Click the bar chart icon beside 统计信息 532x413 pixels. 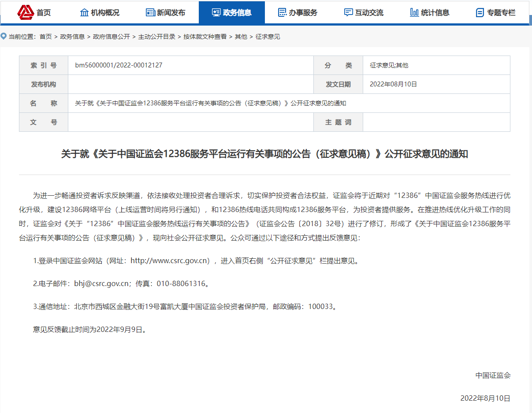click(414, 12)
